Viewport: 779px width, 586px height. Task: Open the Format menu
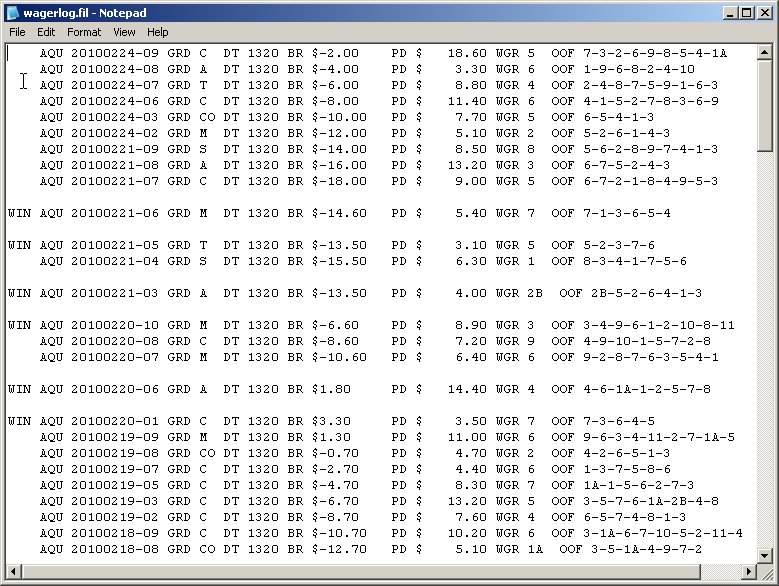[x=84, y=32]
